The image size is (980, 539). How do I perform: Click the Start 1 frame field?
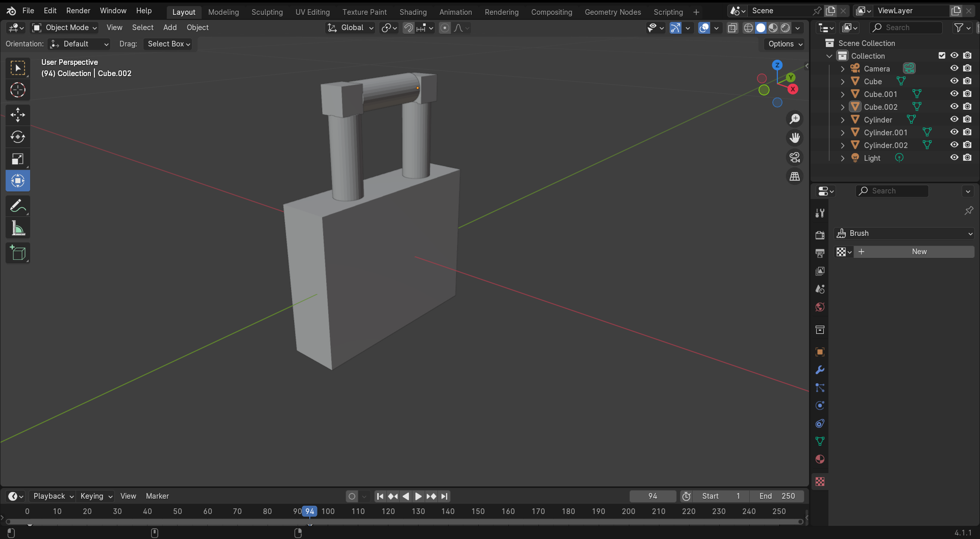[x=721, y=496]
